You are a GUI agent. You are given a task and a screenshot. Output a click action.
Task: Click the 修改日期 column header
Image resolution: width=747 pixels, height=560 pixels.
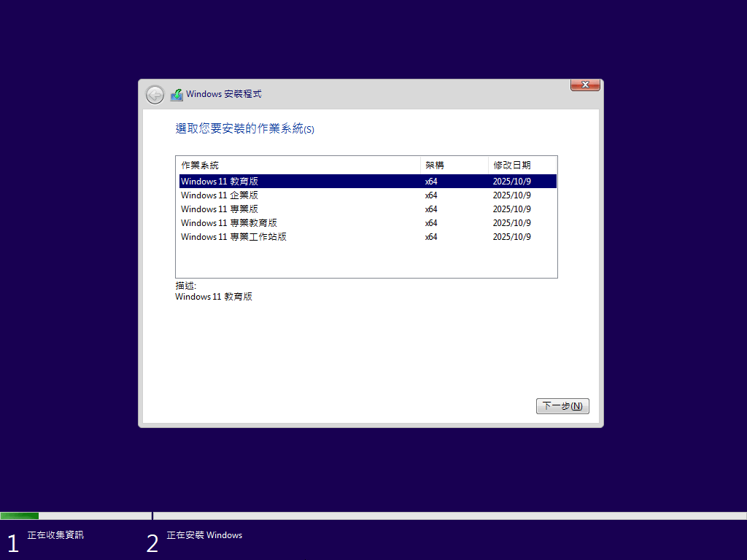pyautogui.click(x=512, y=166)
